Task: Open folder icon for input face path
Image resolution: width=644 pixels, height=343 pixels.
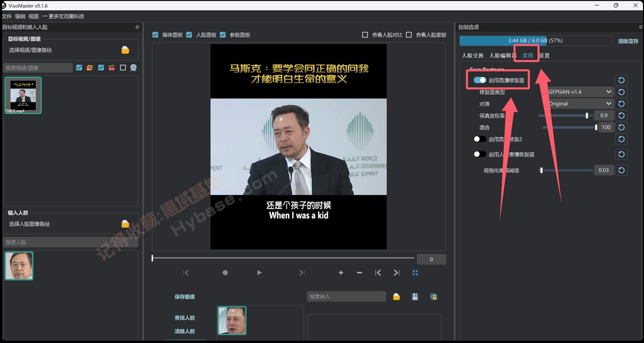Action: [x=125, y=224]
